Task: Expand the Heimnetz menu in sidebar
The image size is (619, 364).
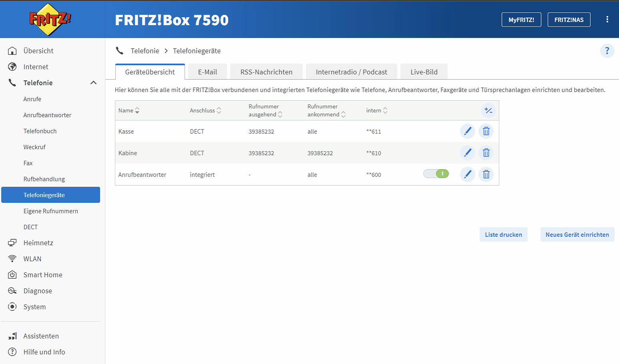Action: (x=38, y=243)
